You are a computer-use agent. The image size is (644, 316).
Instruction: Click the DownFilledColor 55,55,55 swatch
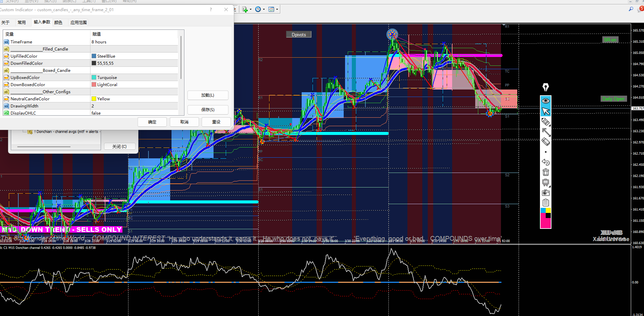tap(94, 63)
